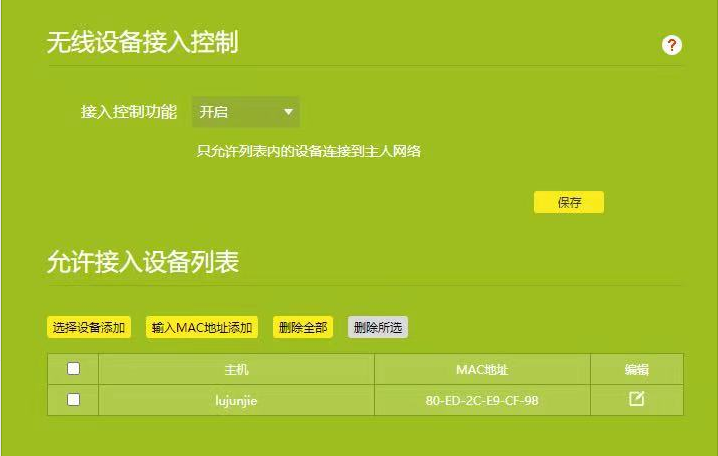This screenshot has width=718, height=456.
Task: Click the 主机 column header
Action: tap(236, 369)
